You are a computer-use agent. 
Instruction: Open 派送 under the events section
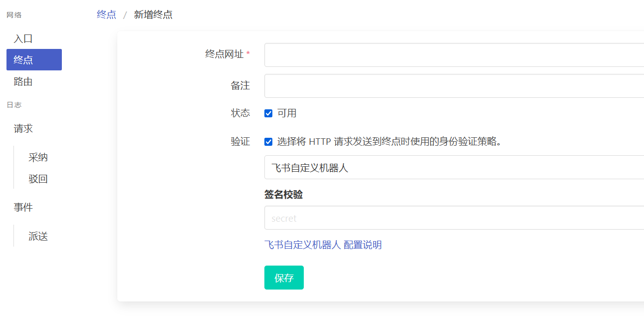coord(38,237)
